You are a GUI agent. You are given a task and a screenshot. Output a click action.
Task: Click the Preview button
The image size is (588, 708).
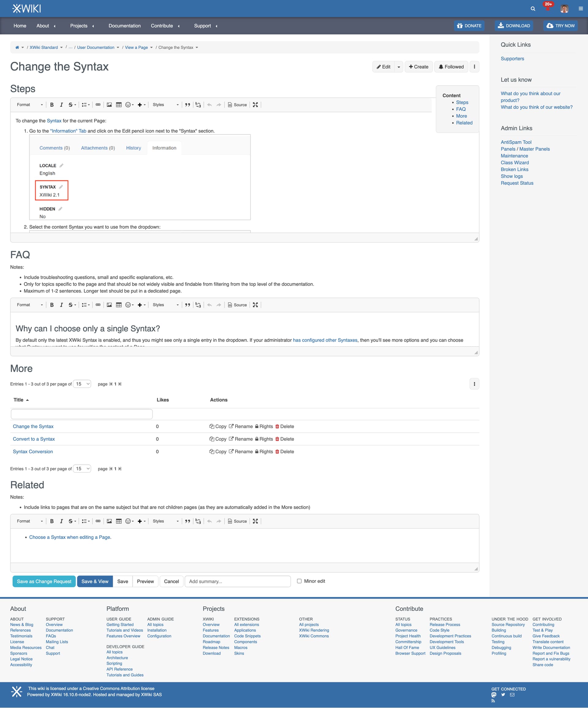pos(145,582)
